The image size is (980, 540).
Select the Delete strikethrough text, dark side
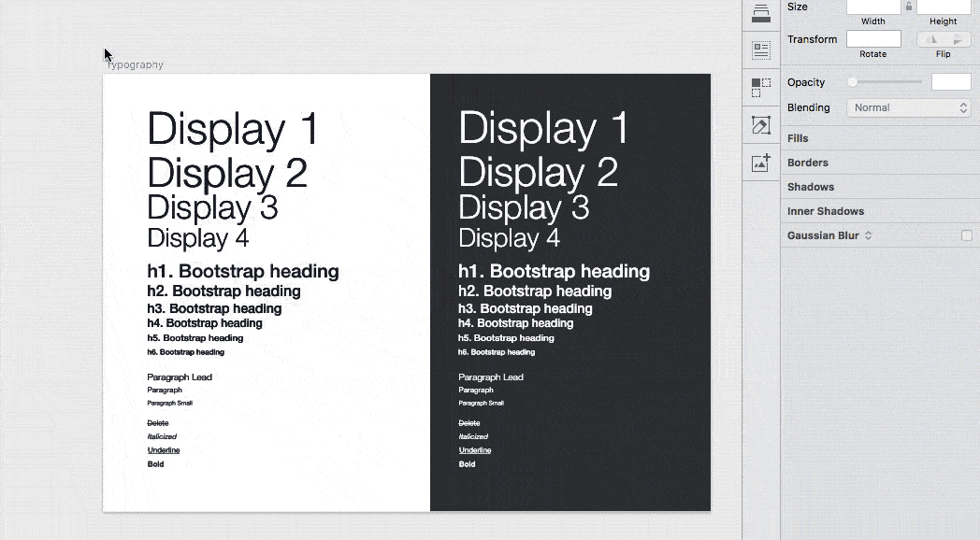pyautogui.click(x=468, y=423)
